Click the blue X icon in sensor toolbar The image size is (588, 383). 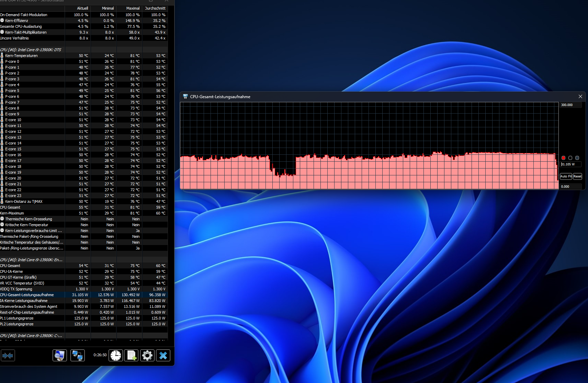(x=163, y=356)
